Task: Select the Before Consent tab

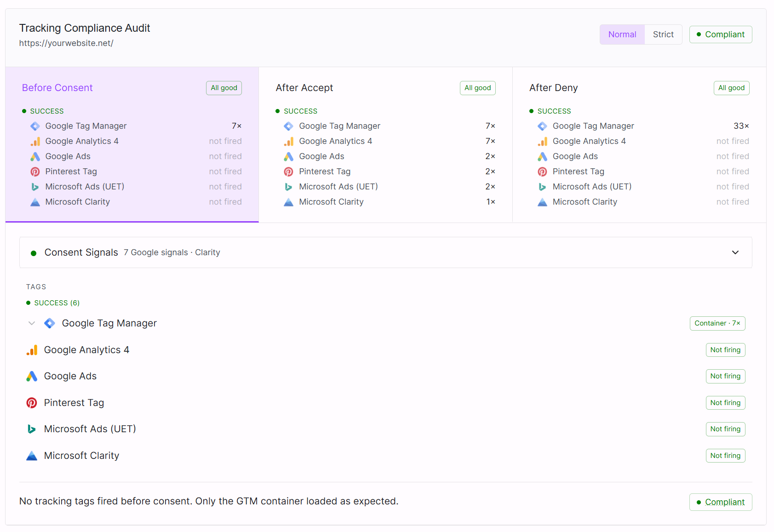Action: 132,145
